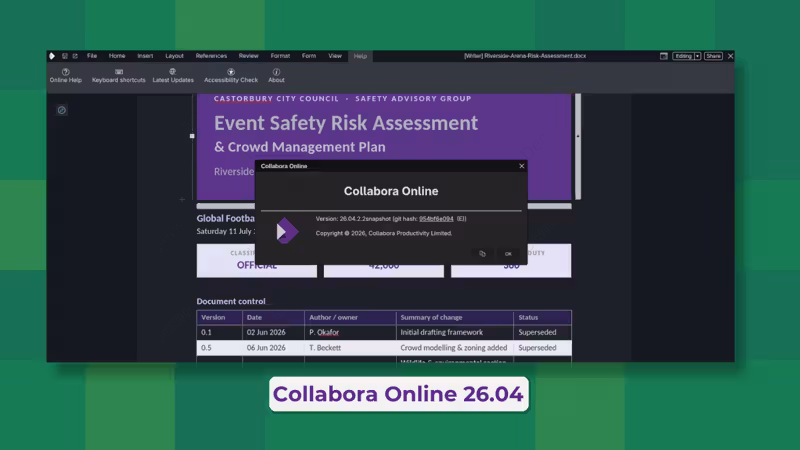Switch to the References tab
Screen dimensions: 800x450
tap(211, 56)
